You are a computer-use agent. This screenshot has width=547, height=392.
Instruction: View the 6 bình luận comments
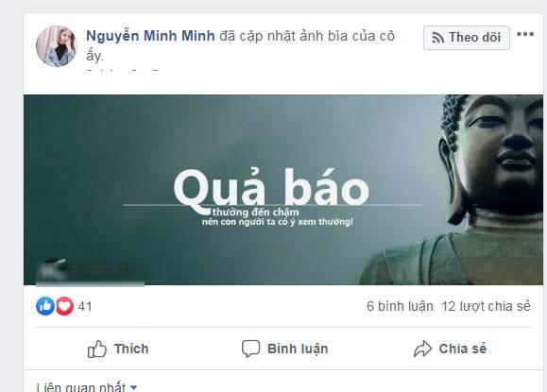point(400,306)
